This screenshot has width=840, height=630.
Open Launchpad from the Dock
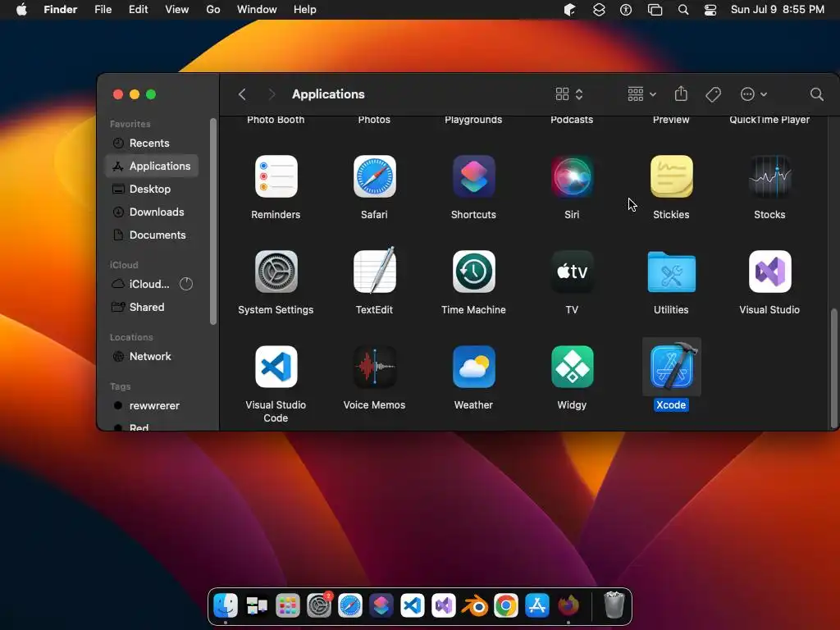tap(288, 606)
